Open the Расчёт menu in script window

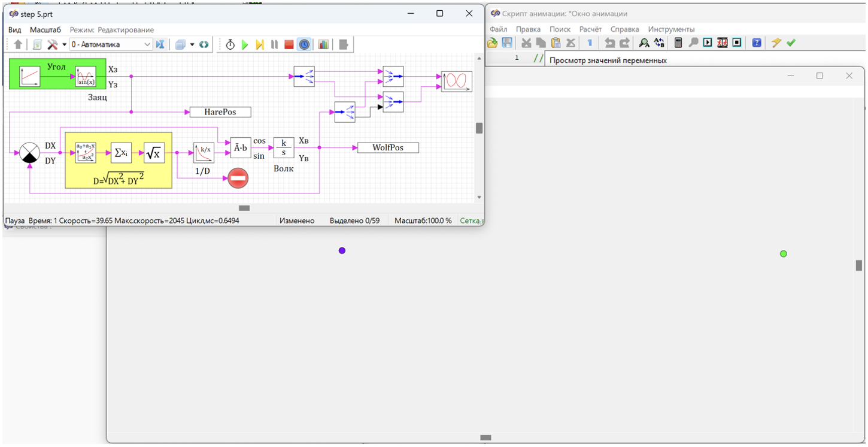(x=590, y=29)
